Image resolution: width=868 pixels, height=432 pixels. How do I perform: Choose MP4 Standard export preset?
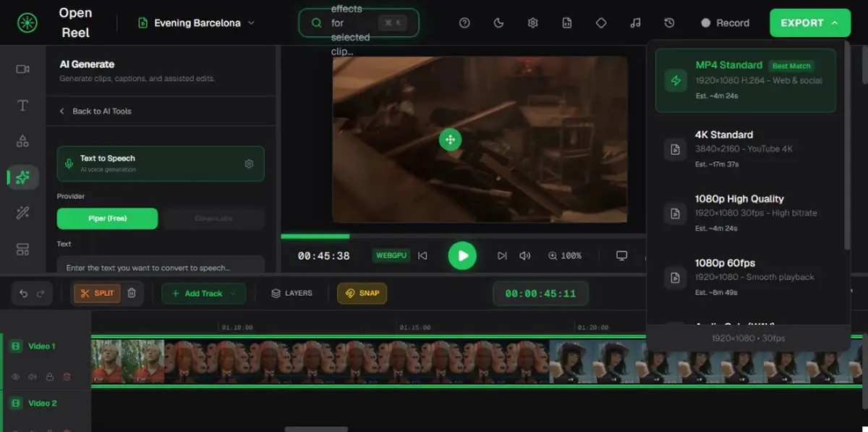coord(746,80)
